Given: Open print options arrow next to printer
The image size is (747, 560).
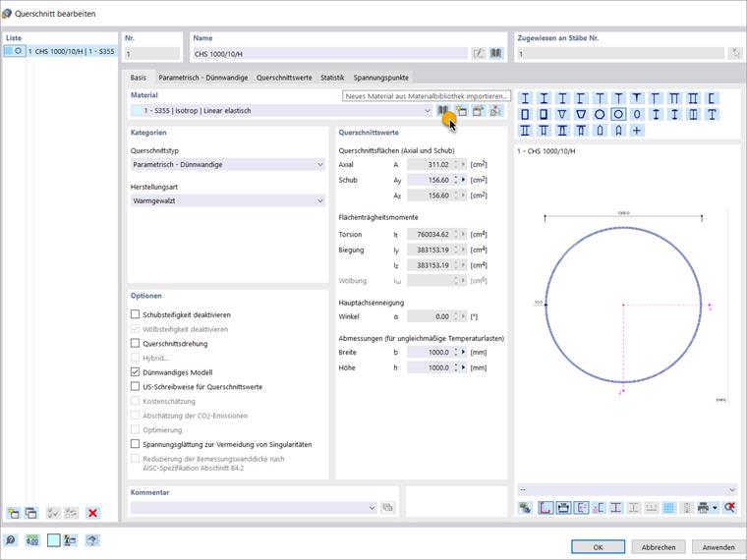Looking at the screenshot, I should point(715,508).
